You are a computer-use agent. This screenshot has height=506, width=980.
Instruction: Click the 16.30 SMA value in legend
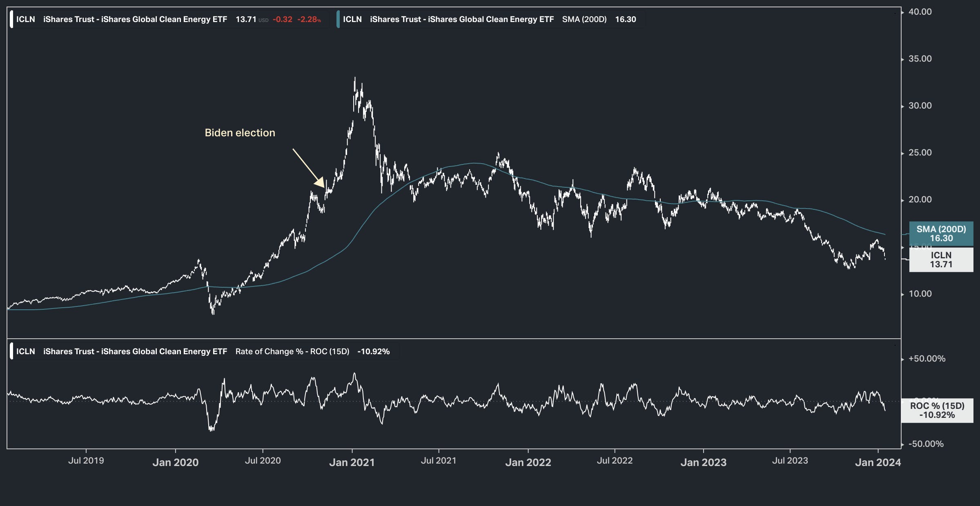626,19
